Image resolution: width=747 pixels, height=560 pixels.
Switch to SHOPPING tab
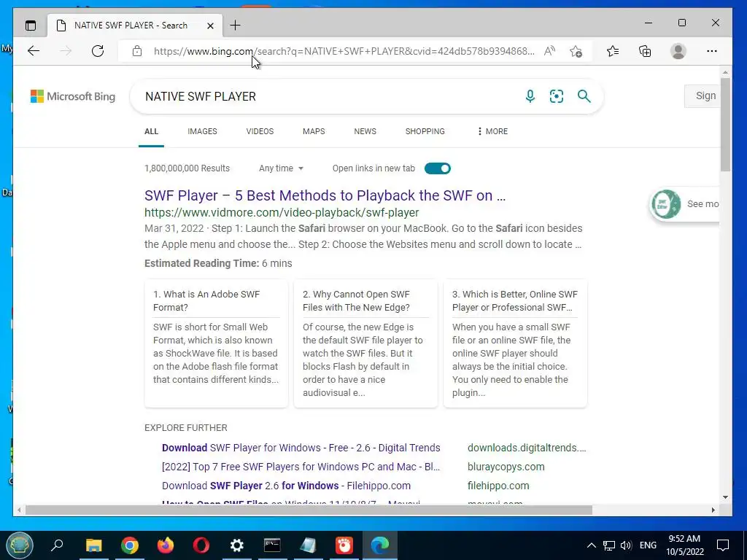[425, 131]
